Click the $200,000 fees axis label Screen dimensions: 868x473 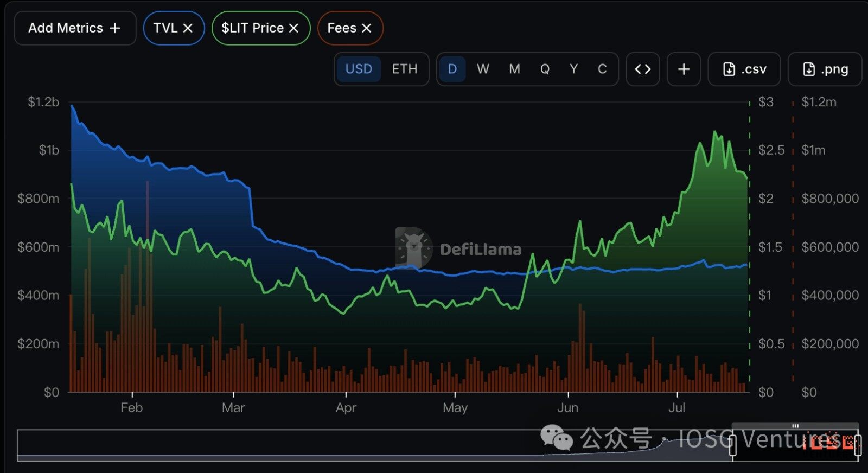[x=830, y=344]
